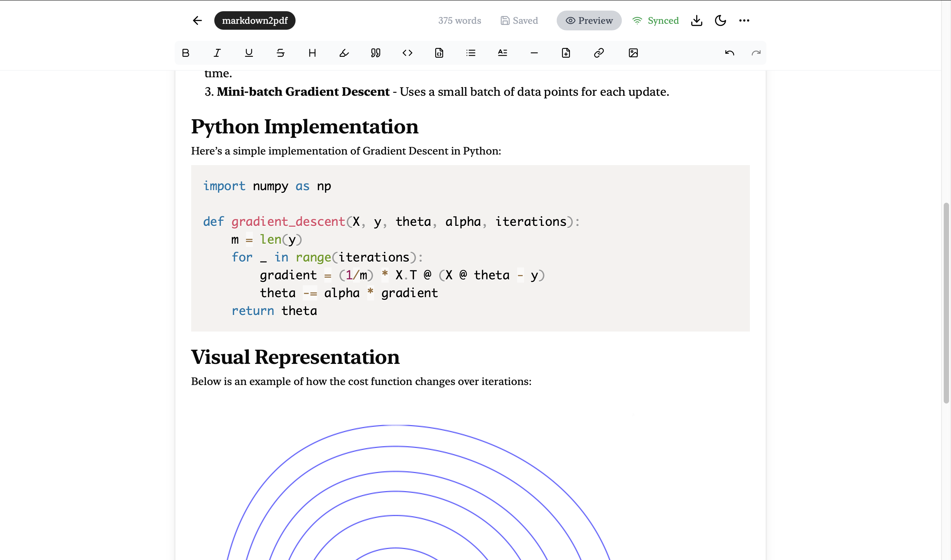Insert a bulleted list
Image resolution: width=951 pixels, height=560 pixels.
point(471,53)
